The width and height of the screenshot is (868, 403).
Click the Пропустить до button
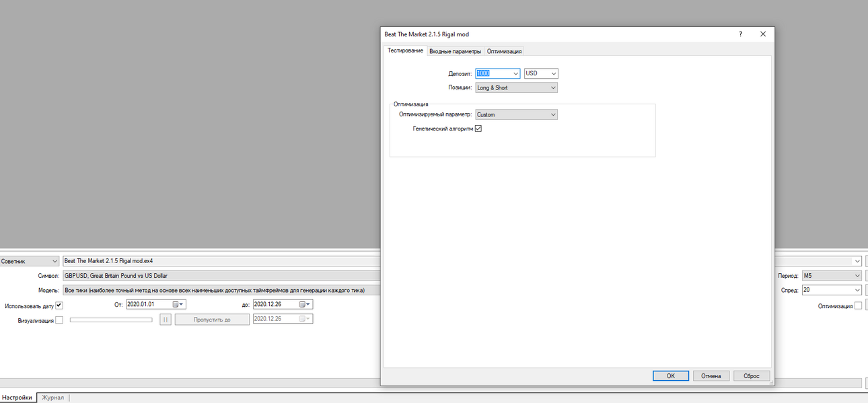click(212, 320)
